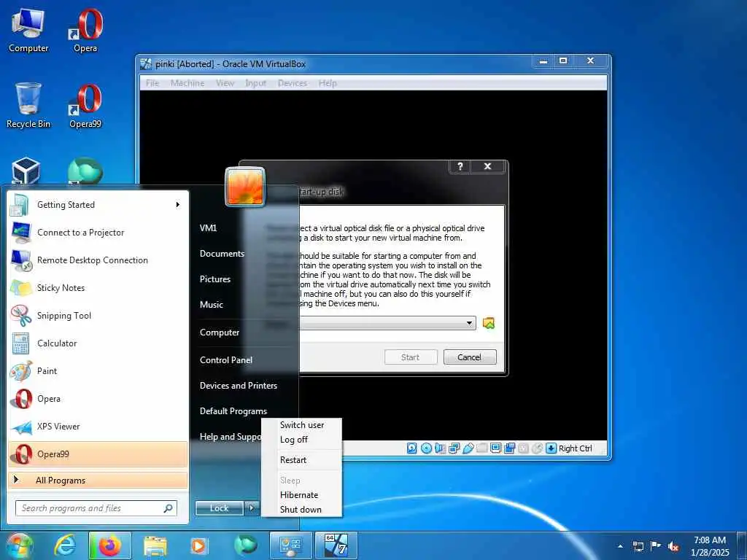Open the start-up disk dropdown
The width and height of the screenshot is (747, 560).
[x=469, y=323]
